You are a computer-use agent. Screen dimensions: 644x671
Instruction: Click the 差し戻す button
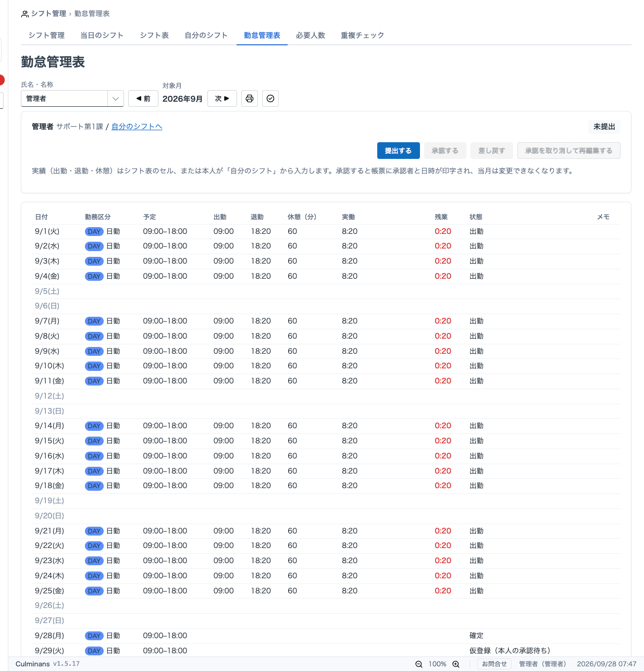[492, 151]
